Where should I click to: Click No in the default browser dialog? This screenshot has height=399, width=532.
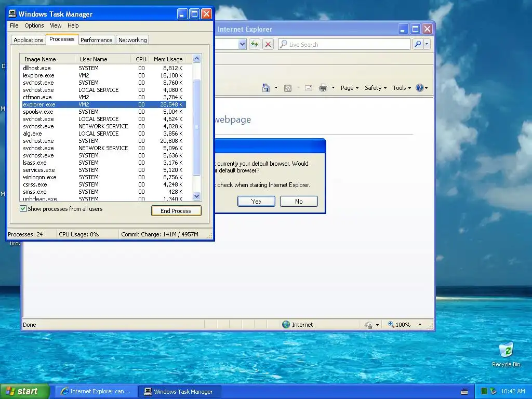coord(299,201)
